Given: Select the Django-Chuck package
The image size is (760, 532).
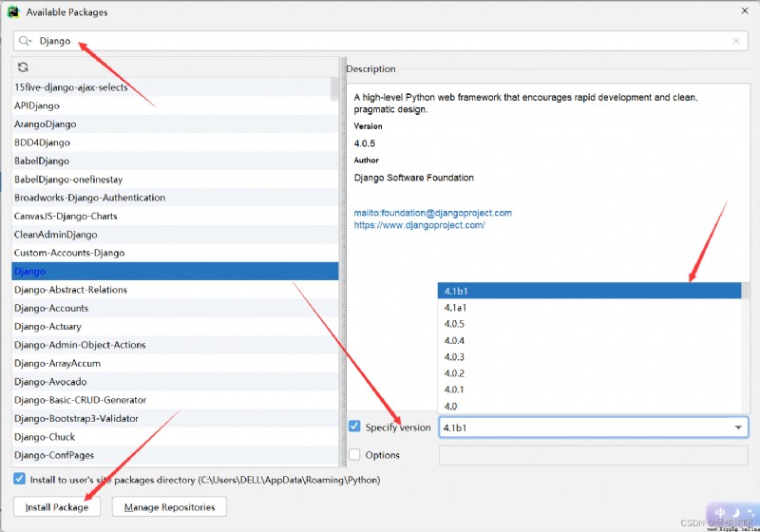Looking at the screenshot, I should [175, 437].
